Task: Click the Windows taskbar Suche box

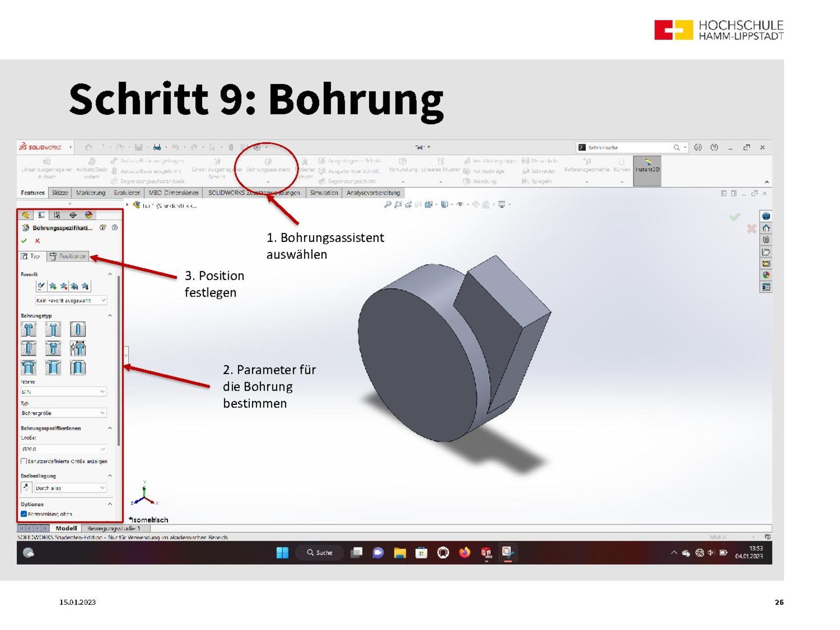Action: click(320, 552)
